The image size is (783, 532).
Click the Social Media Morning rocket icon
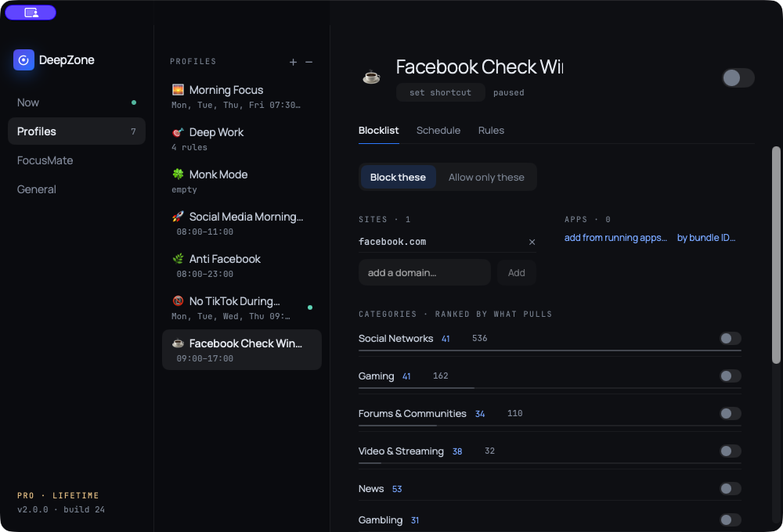(178, 217)
